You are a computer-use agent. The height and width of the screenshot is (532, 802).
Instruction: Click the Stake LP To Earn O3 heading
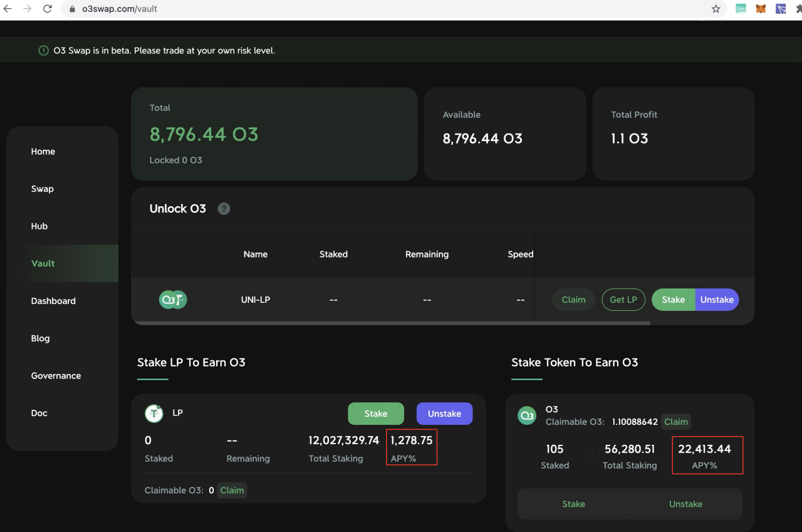191,362
